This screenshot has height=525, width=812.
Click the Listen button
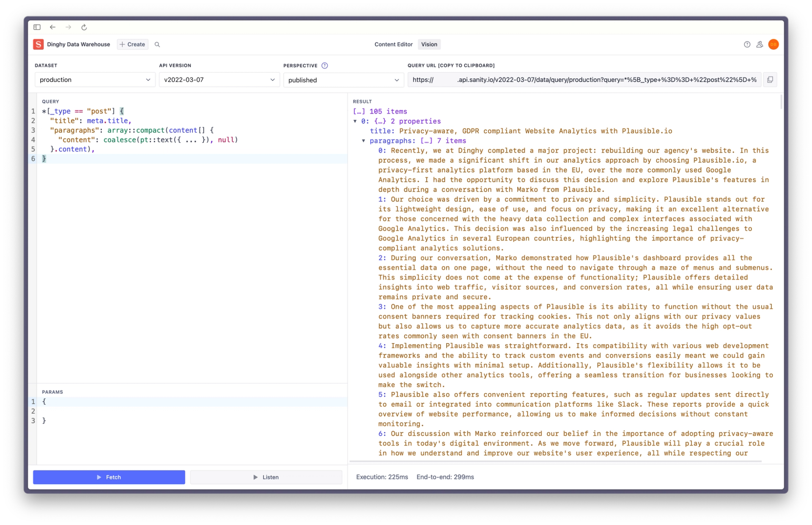coord(266,477)
